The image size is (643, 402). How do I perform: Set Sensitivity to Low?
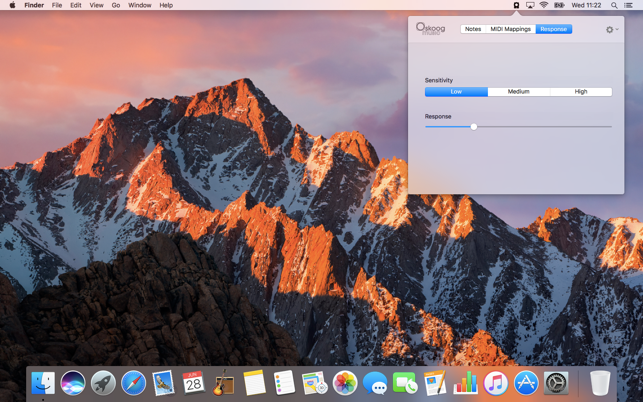456,91
